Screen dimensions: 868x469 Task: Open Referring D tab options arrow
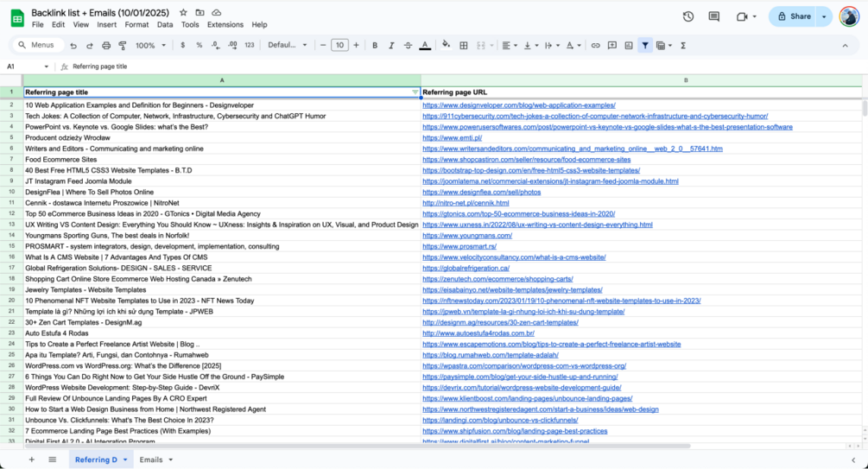tap(125, 459)
